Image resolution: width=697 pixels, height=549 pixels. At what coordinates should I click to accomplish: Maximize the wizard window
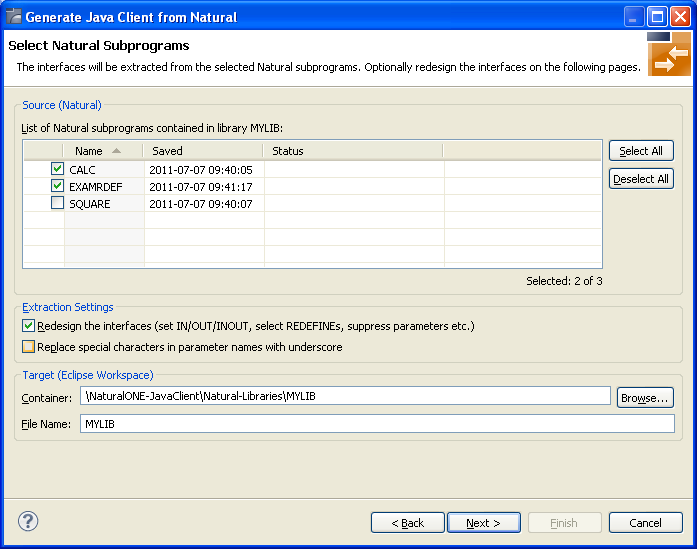pyautogui.click(x=657, y=17)
